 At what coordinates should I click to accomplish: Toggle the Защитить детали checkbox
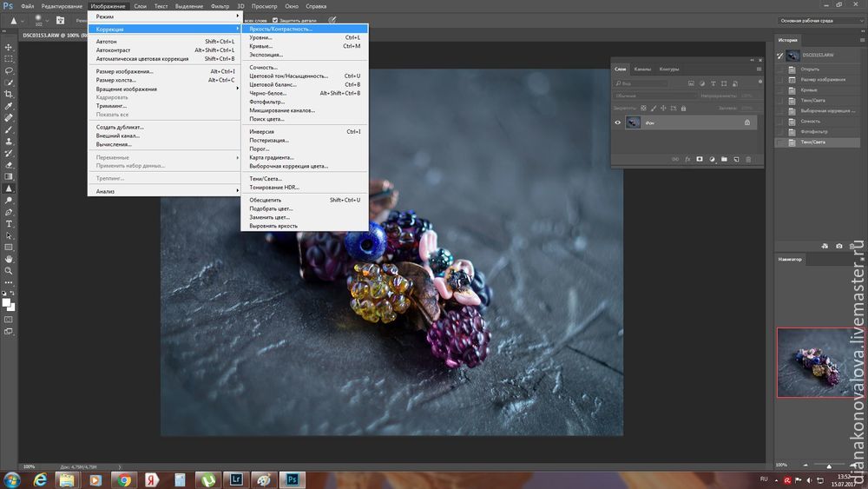pyautogui.click(x=275, y=19)
